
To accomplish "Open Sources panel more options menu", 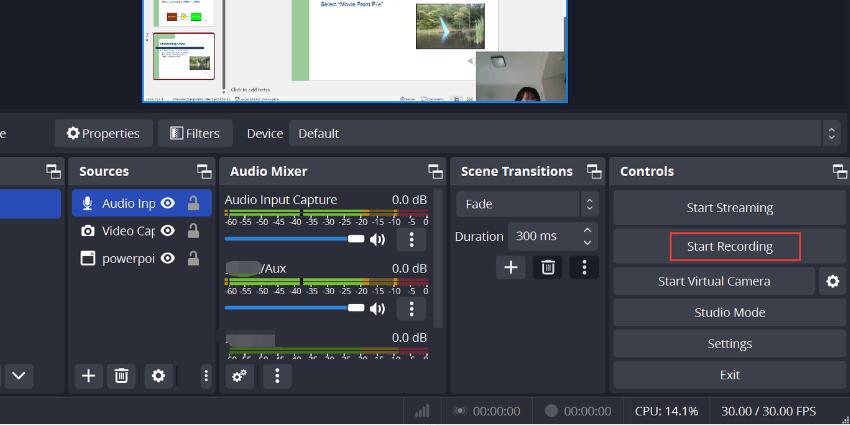I will [205, 376].
